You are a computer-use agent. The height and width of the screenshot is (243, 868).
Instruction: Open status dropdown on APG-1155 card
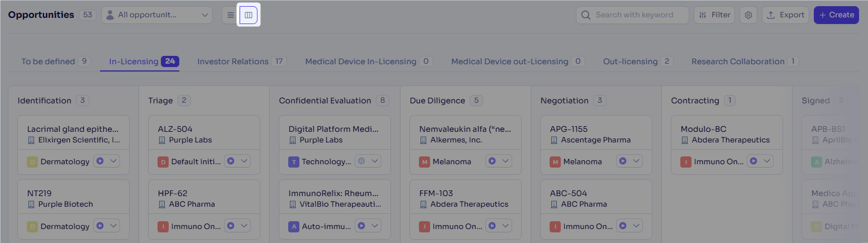(x=629, y=161)
